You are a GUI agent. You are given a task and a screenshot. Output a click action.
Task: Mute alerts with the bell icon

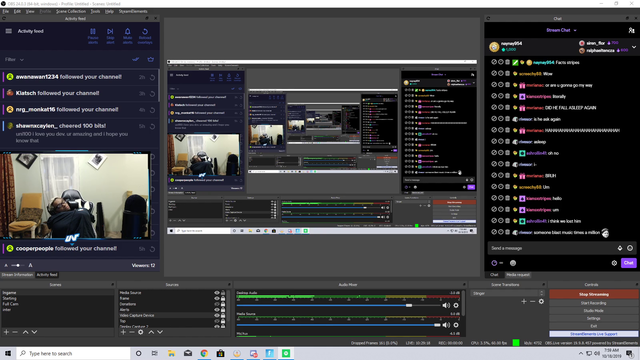coord(127,36)
